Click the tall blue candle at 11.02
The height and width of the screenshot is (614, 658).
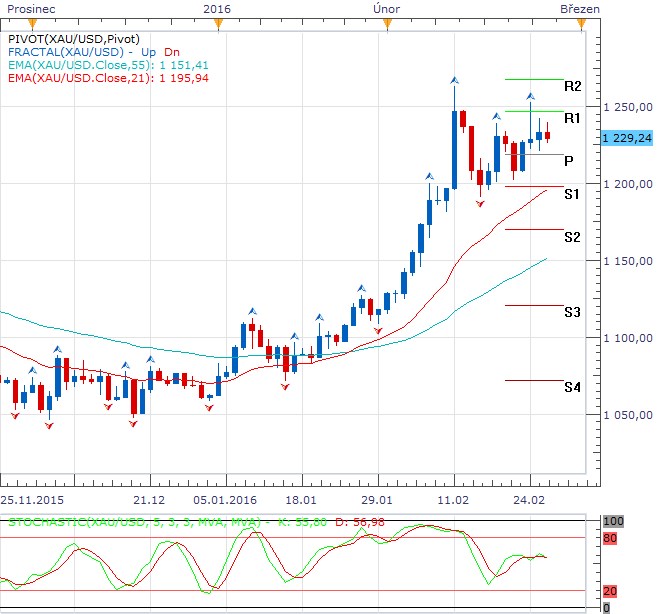(x=454, y=150)
